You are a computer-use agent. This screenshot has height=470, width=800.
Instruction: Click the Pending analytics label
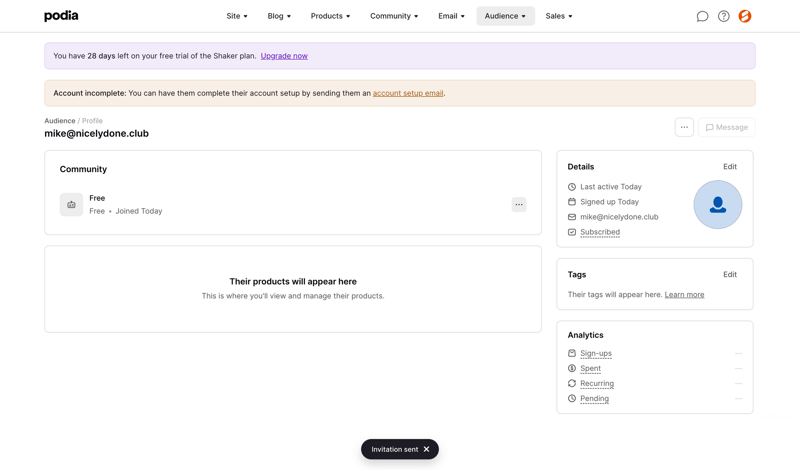[x=594, y=399]
